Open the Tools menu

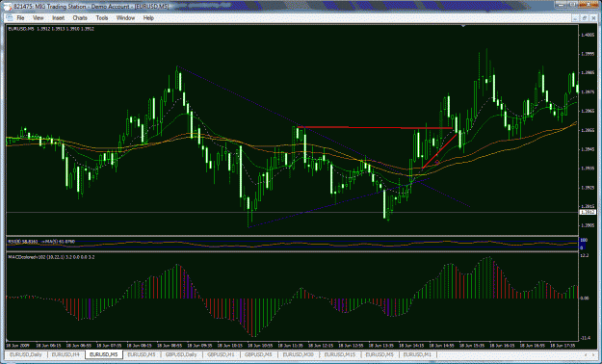(x=102, y=18)
